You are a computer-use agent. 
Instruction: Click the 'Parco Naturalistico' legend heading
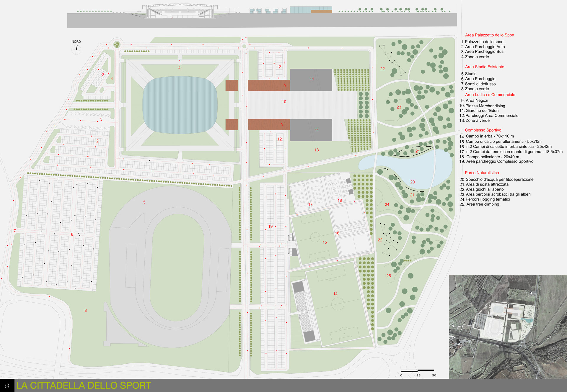(x=482, y=173)
